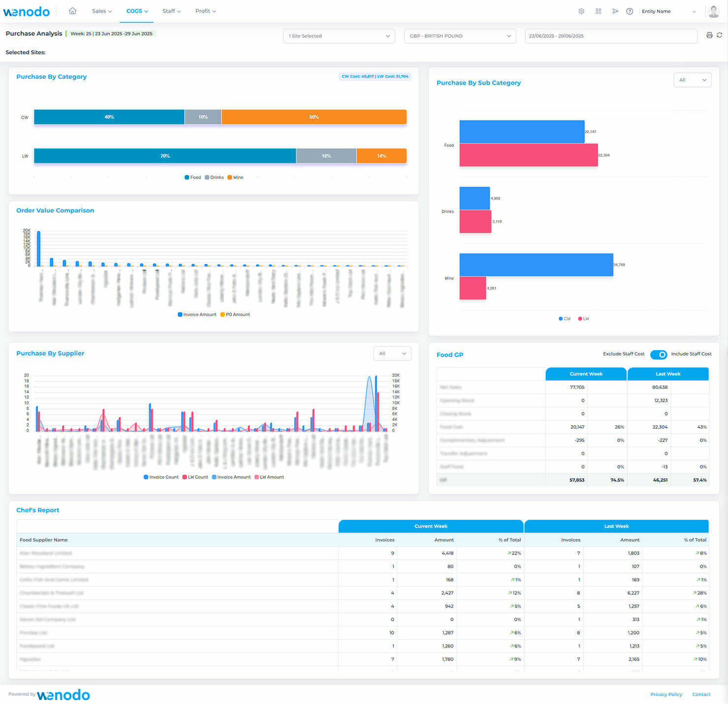
Task: Open the GBP - British Pound currency dropdown
Action: click(459, 35)
